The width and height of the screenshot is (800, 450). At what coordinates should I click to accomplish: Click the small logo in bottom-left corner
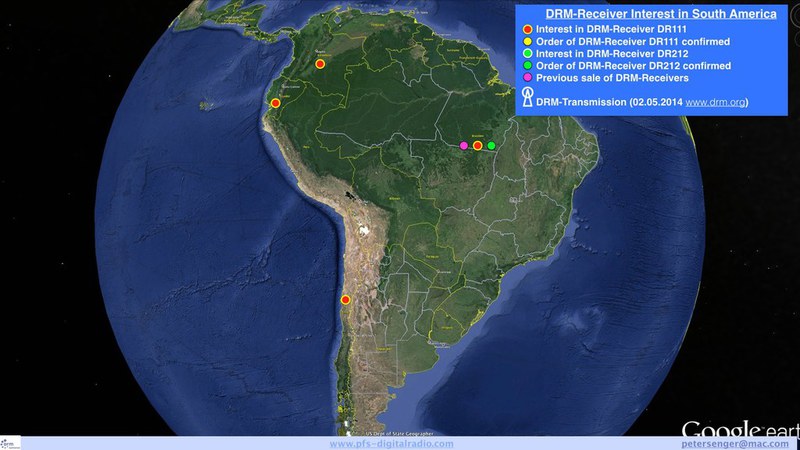(x=10, y=441)
